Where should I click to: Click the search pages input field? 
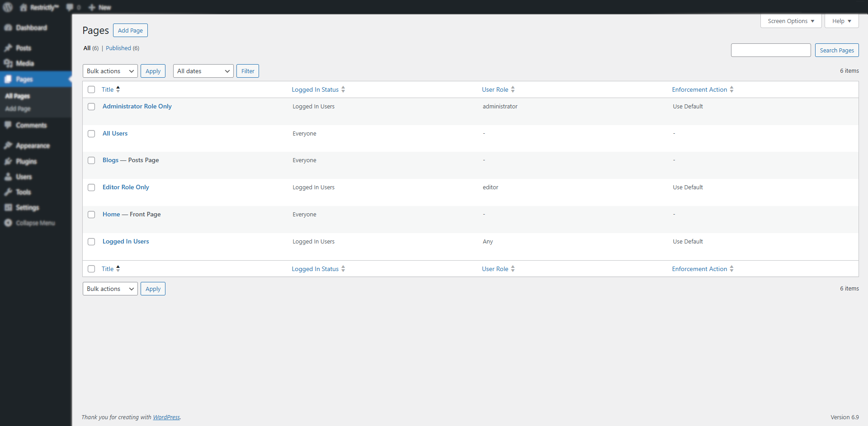[x=770, y=50]
